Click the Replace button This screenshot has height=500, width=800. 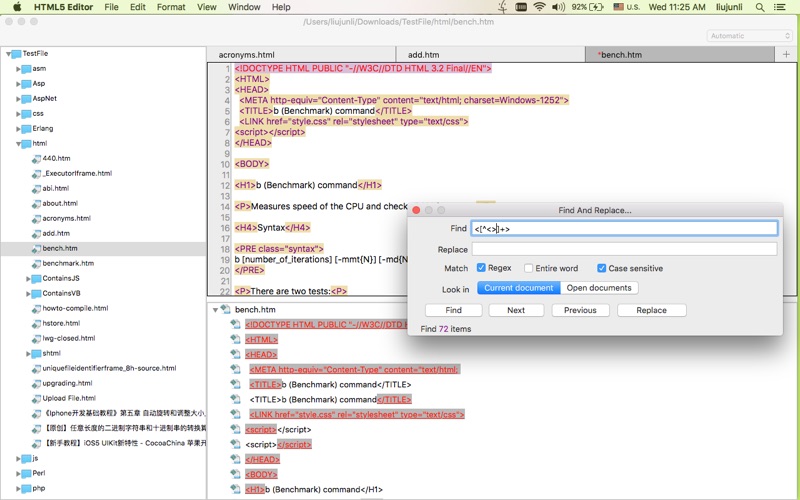click(652, 310)
